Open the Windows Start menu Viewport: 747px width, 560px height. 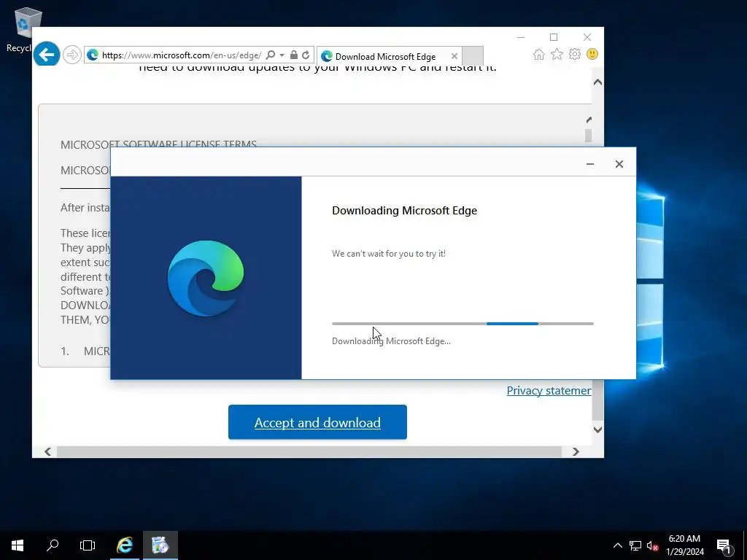click(18, 545)
